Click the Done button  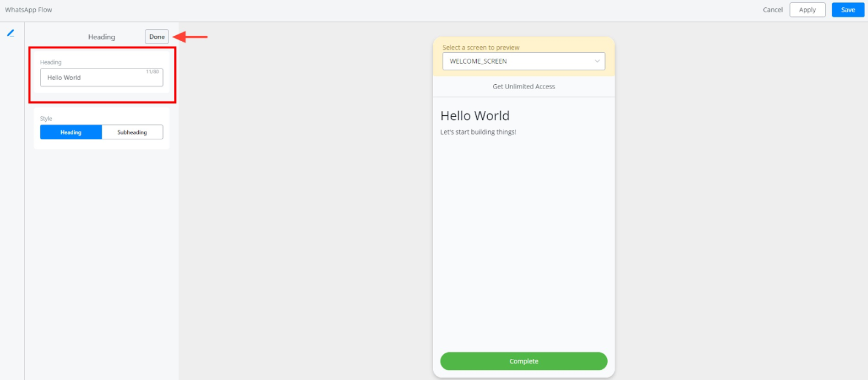click(157, 37)
